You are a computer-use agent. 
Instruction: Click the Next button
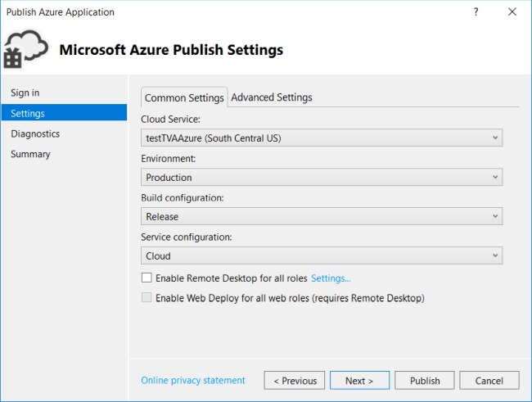tap(359, 380)
